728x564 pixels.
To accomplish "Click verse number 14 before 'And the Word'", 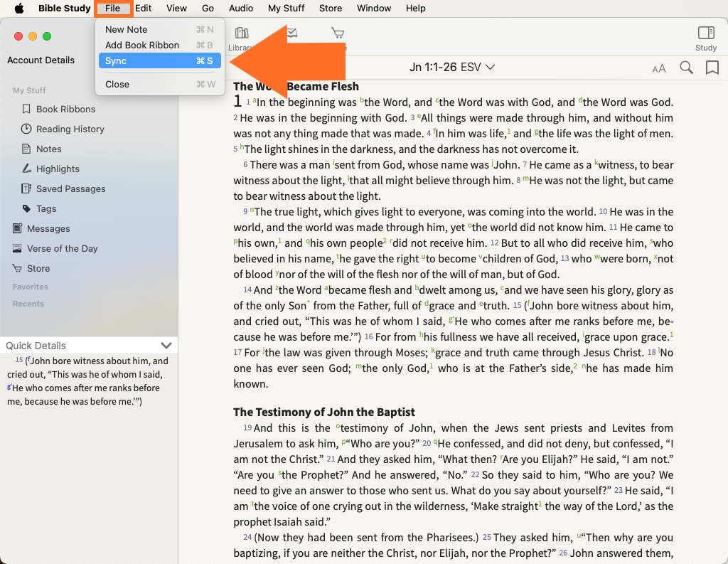I will [x=247, y=290].
